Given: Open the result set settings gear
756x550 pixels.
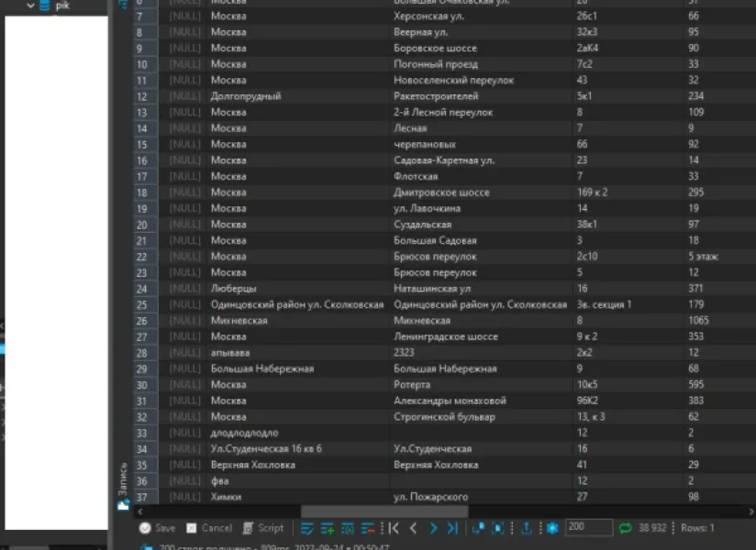Looking at the screenshot, I should (x=552, y=528).
